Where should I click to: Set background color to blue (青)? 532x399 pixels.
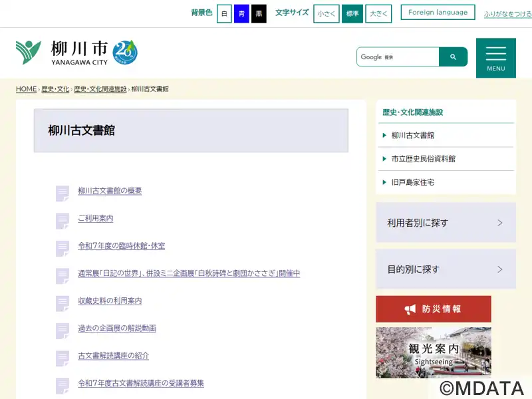241,13
